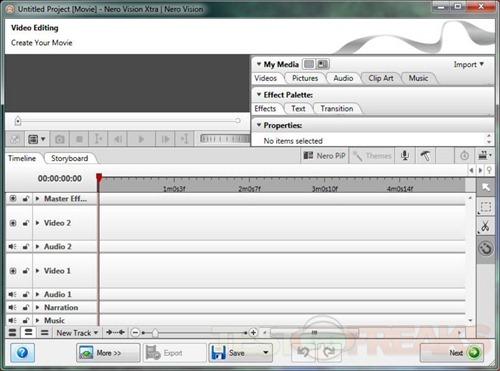Go to next marker arrow above timeline

(480, 170)
